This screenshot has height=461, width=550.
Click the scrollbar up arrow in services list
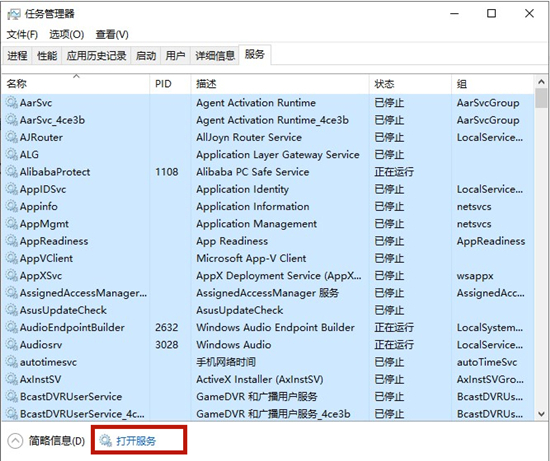541,82
